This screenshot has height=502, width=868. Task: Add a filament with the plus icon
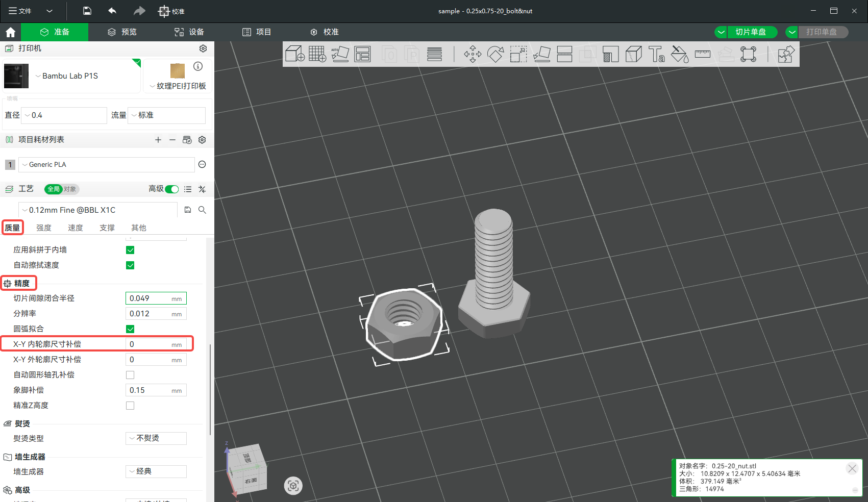click(158, 140)
